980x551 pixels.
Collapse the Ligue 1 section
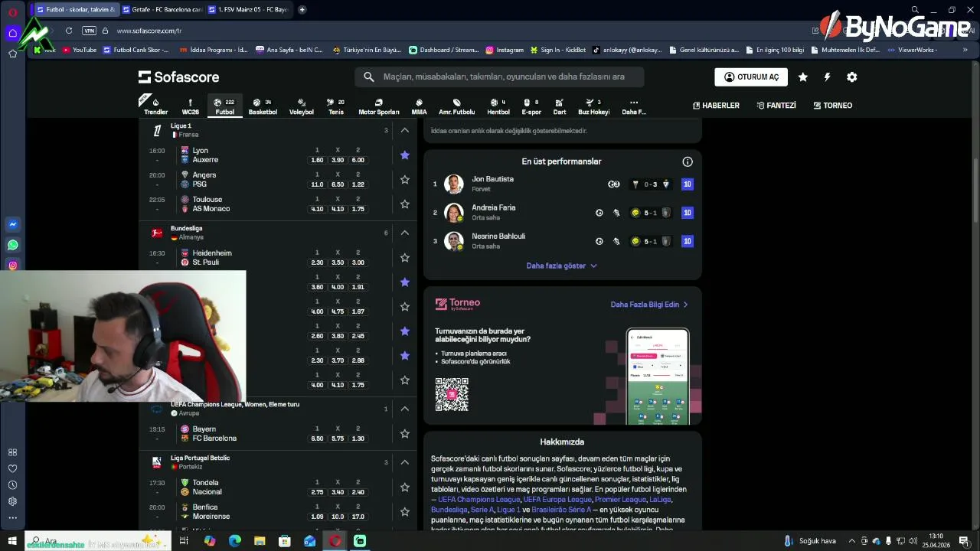pos(404,130)
